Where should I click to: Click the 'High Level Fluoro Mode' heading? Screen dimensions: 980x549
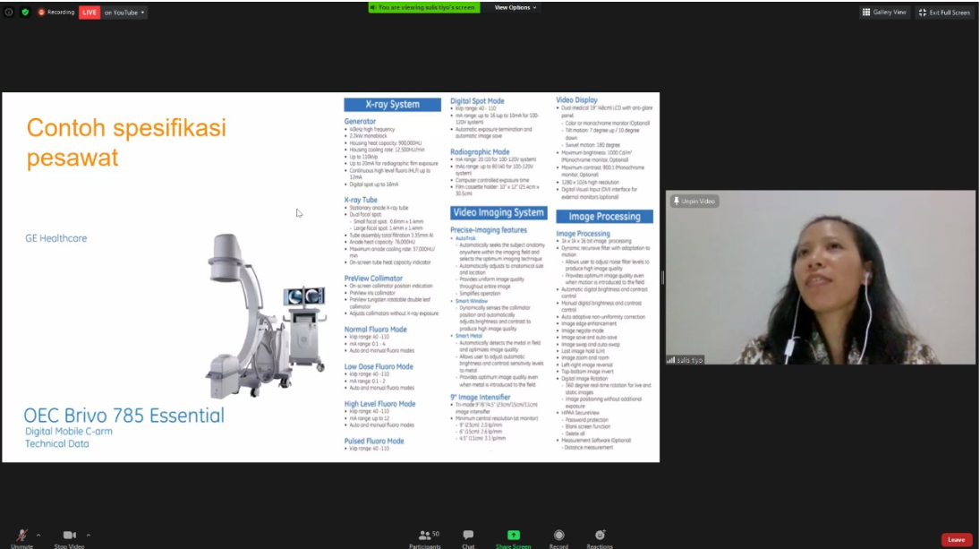pos(379,404)
